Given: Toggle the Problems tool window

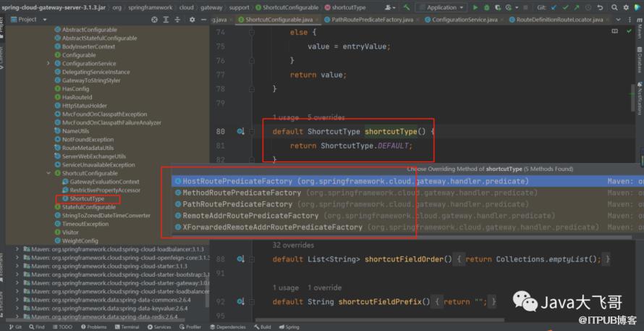Looking at the screenshot, I should click(93, 327).
